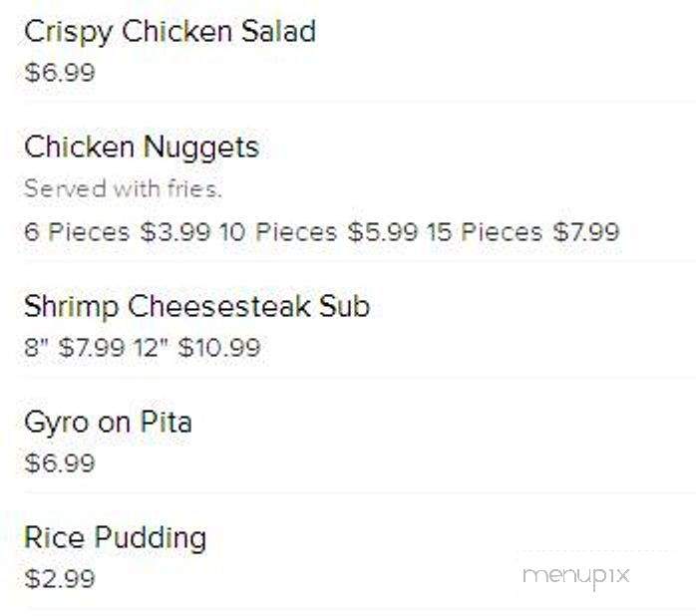Open the Rice Pudding menu item
This screenshot has width=696, height=616.
coord(116,538)
